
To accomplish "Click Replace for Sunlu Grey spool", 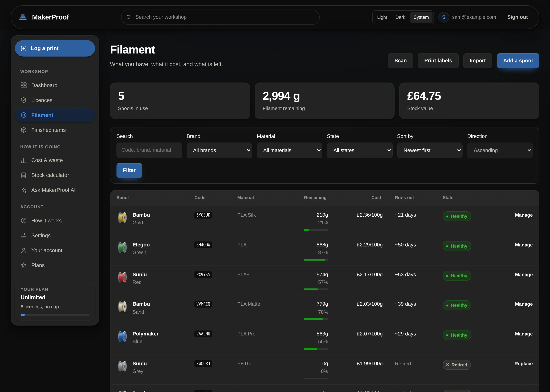I will (x=523, y=364).
